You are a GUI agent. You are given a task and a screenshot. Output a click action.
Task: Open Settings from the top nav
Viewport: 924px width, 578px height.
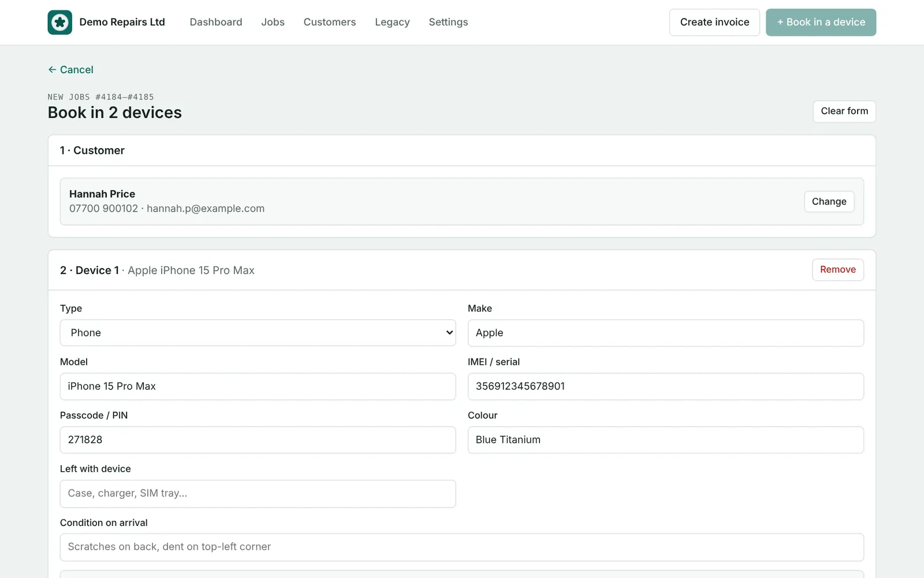tap(448, 22)
